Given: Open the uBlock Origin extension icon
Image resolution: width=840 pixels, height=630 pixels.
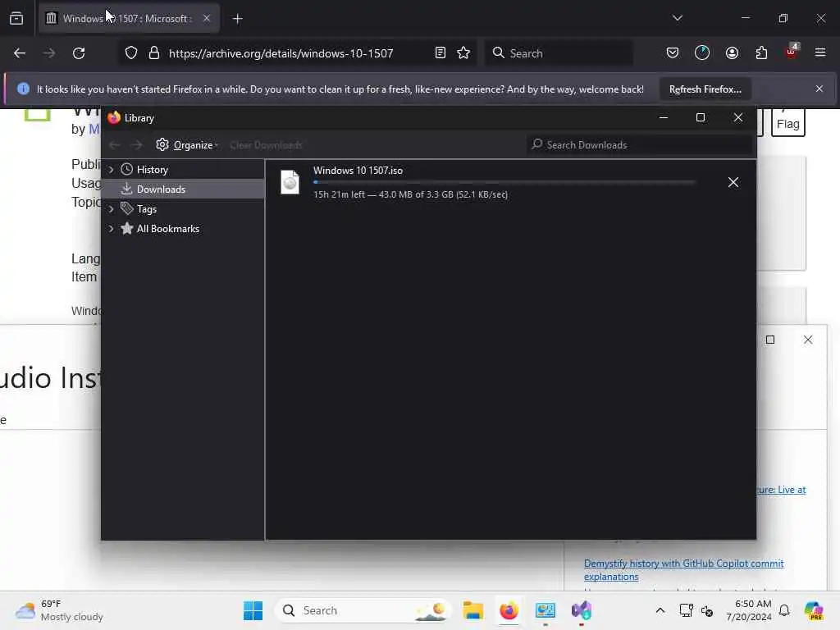Looking at the screenshot, I should [792, 52].
